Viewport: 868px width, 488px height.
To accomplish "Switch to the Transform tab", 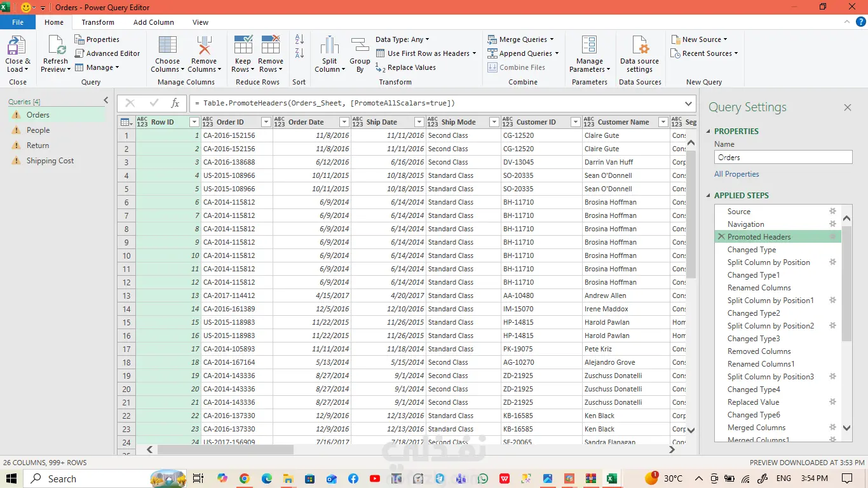I will [98, 22].
